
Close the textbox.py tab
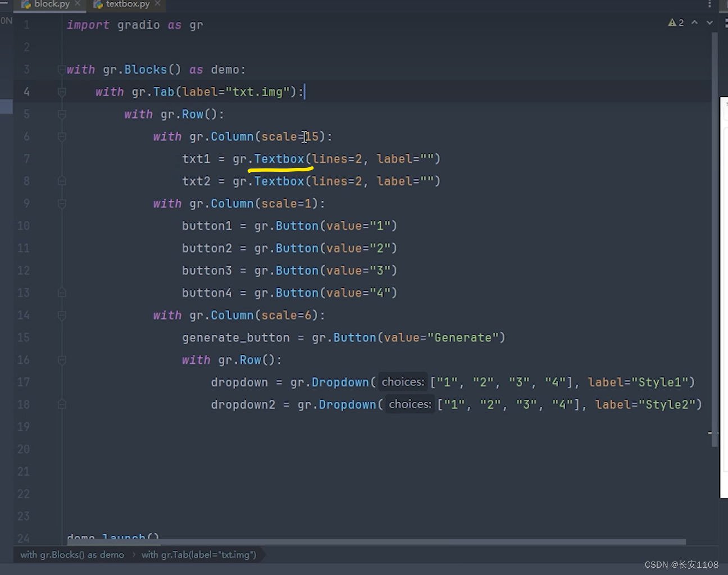pos(157,3)
